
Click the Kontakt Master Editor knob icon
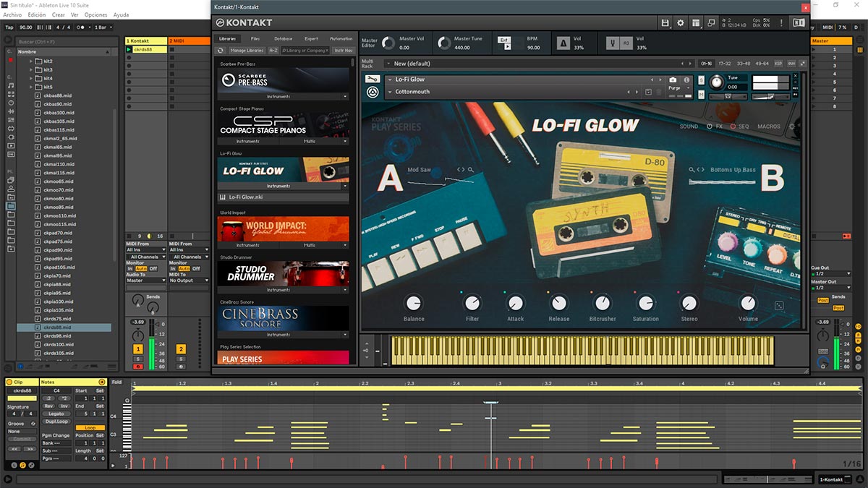388,43
